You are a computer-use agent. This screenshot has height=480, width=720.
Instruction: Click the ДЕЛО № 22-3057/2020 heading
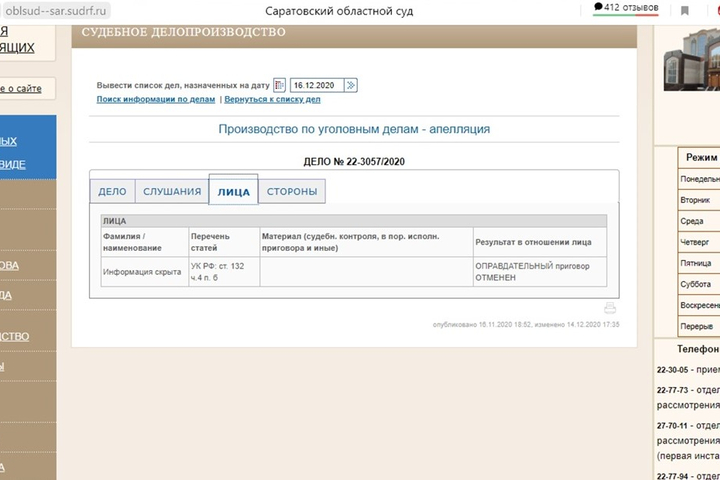(354, 162)
